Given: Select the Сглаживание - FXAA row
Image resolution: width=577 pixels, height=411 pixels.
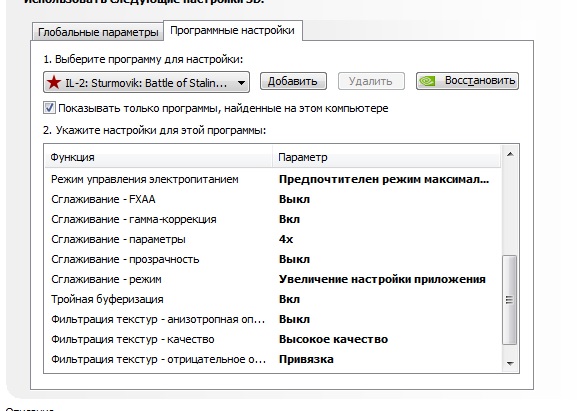Looking at the screenshot, I should pyautogui.click(x=273, y=199).
